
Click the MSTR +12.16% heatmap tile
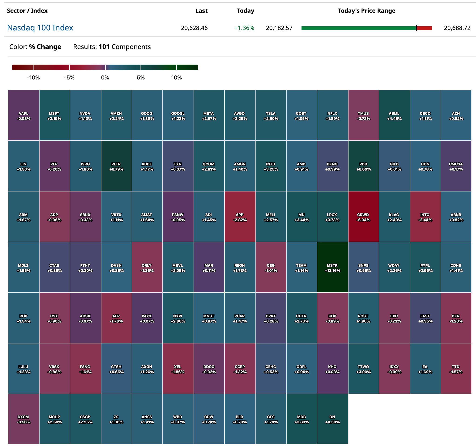coord(332,267)
